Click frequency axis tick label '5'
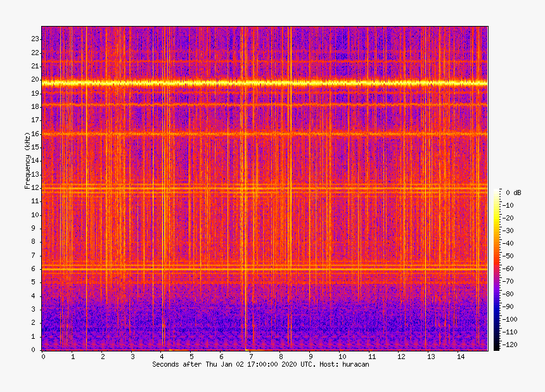This screenshot has width=545, height=392. point(34,282)
